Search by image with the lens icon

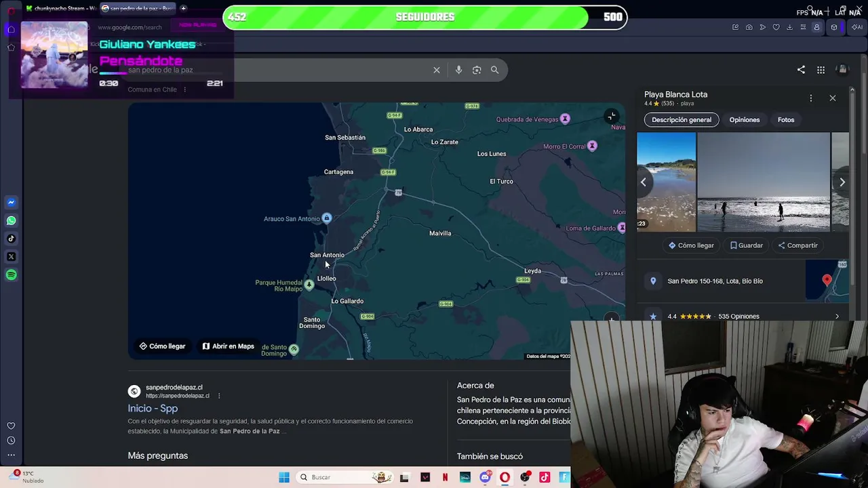point(477,70)
